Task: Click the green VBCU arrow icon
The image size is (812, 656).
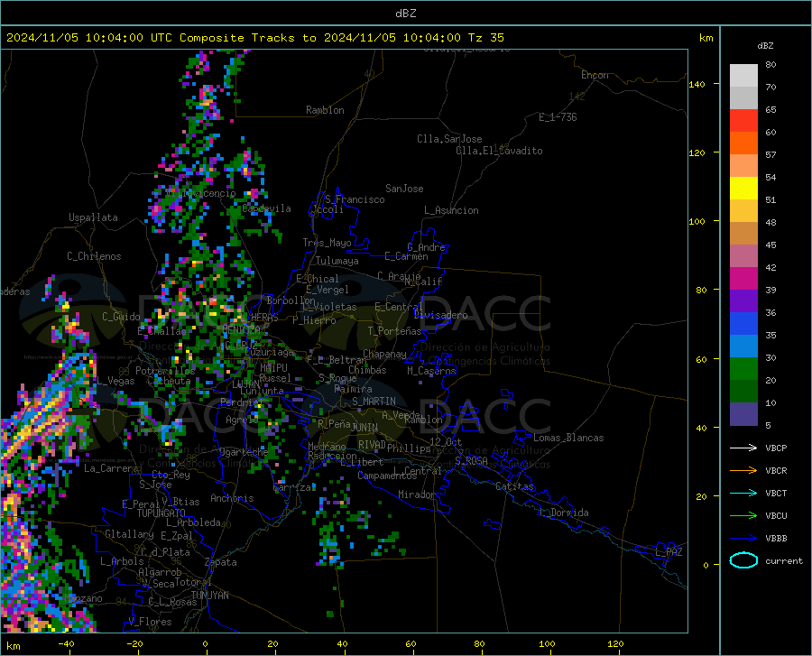Action: pyautogui.click(x=743, y=516)
